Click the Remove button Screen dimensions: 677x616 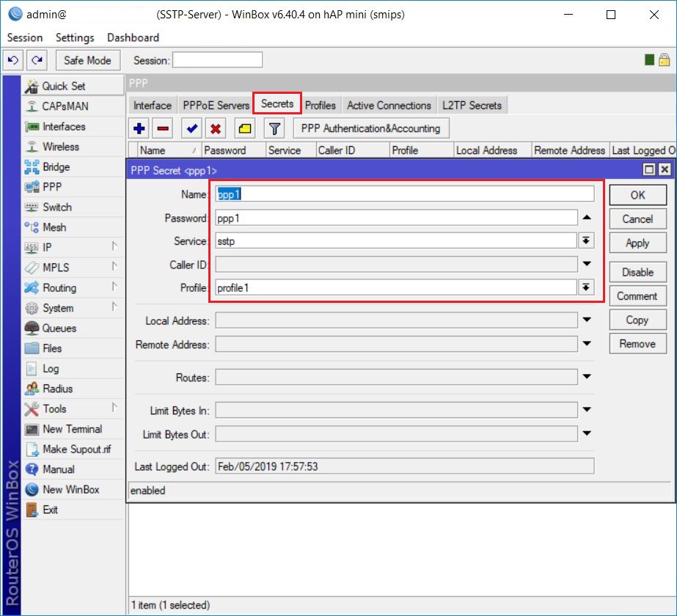pyautogui.click(x=637, y=344)
